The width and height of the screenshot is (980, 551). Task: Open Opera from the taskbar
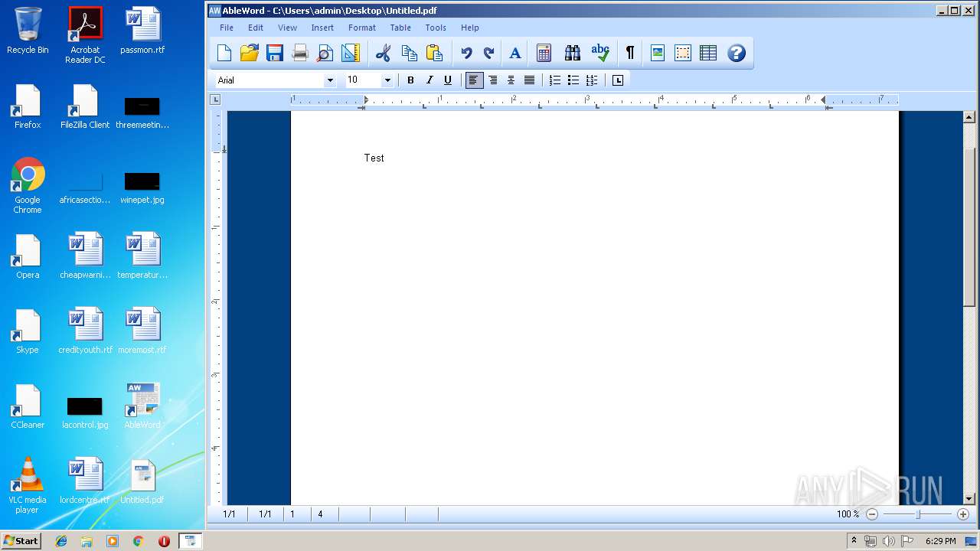tap(164, 541)
